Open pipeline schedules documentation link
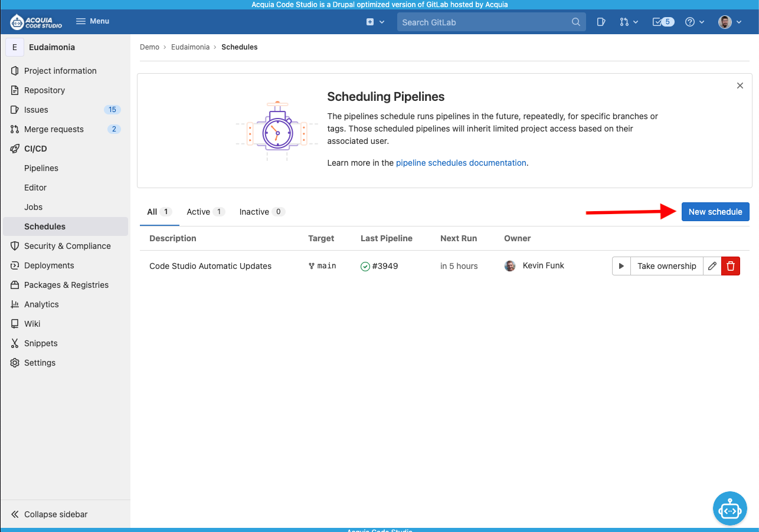This screenshot has width=759, height=532. (461, 163)
